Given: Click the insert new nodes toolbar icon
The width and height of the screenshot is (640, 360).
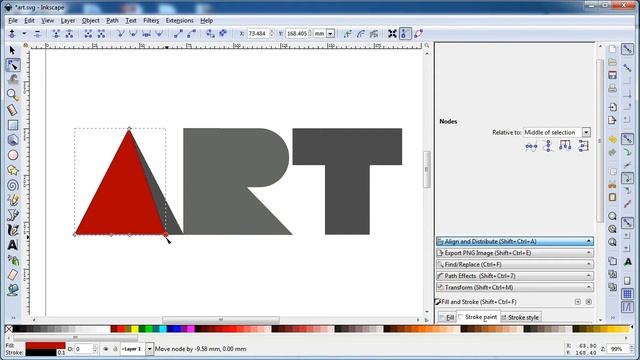Looking at the screenshot, I should [12, 33].
